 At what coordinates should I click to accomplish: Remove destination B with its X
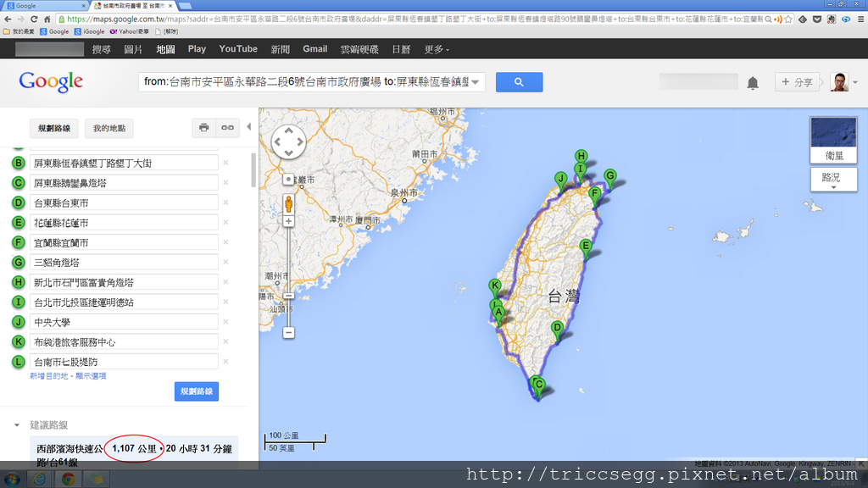coord(225,163)
